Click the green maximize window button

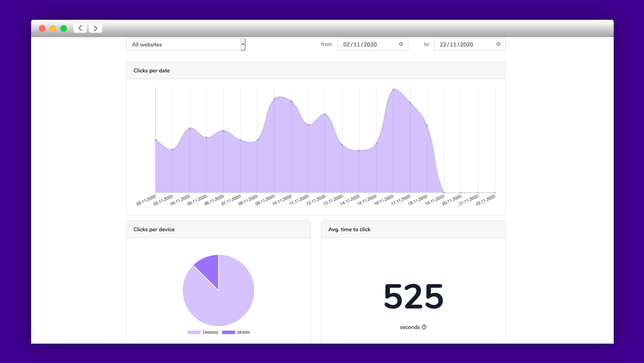63,28
